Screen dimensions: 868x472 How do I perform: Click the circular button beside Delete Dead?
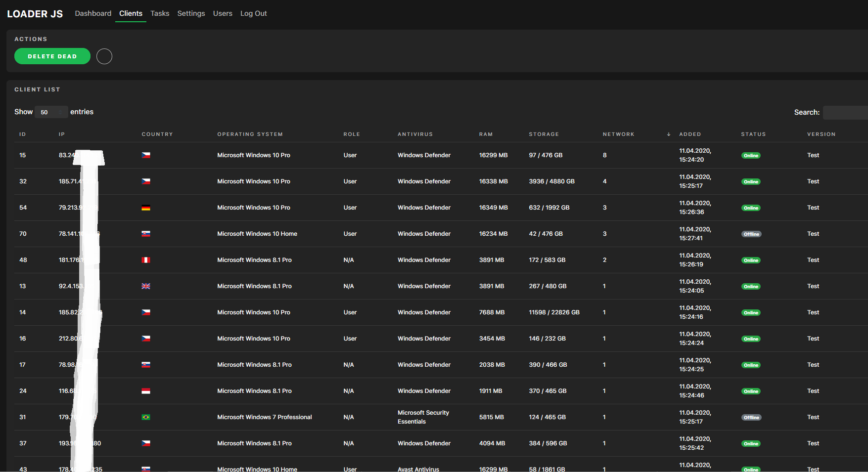click(x=104, y=56)
